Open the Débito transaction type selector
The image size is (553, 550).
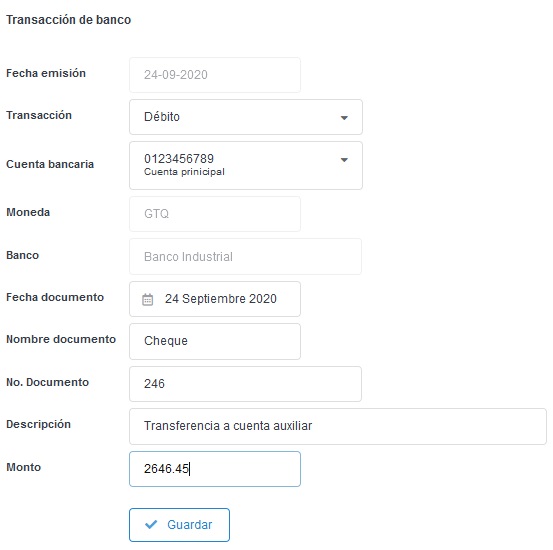click(x=246, y=117)
